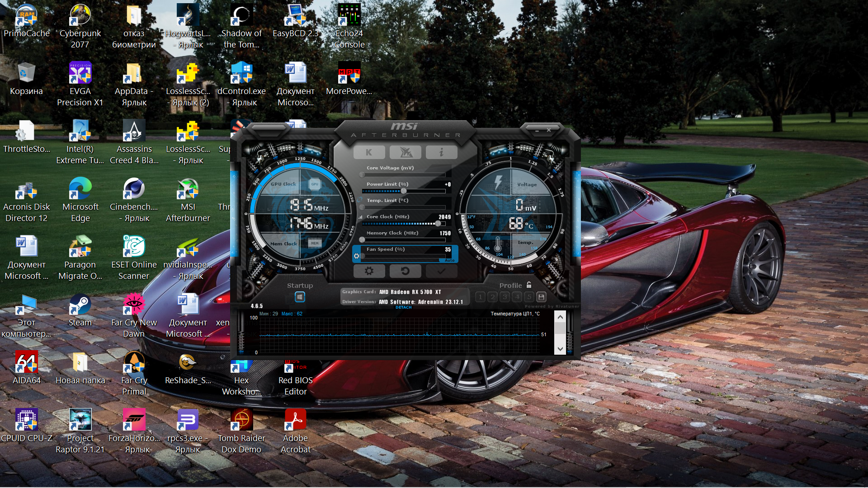
Task: Click the Core Clock slider handle
Action: click(x=438, y=223)
